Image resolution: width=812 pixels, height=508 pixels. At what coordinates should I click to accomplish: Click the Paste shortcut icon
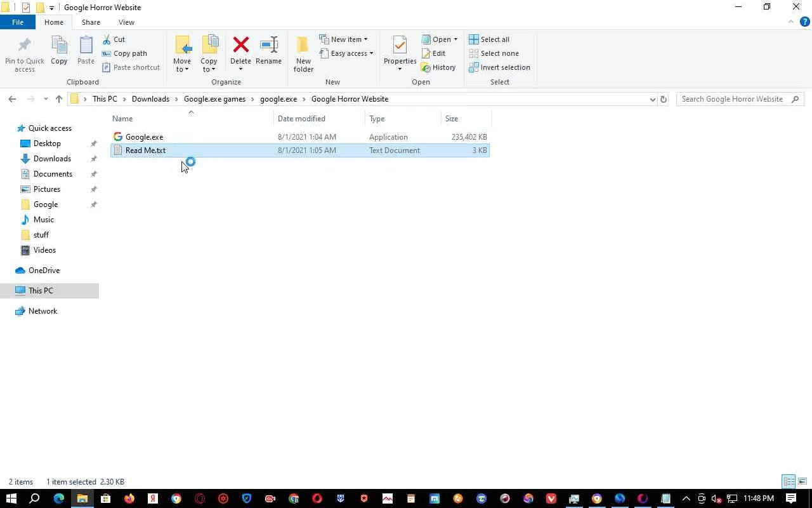(x=107, y=67)
